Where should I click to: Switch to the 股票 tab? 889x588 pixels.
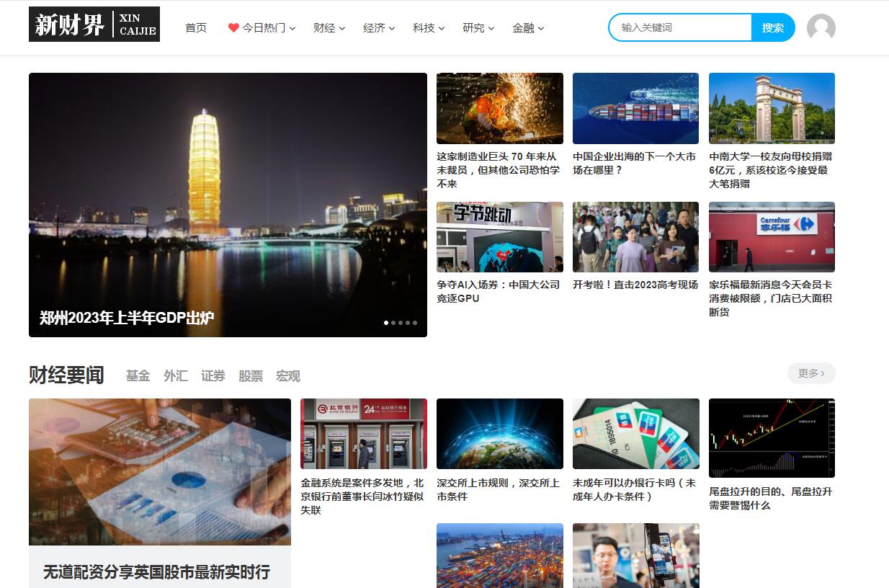click(251, 375)
